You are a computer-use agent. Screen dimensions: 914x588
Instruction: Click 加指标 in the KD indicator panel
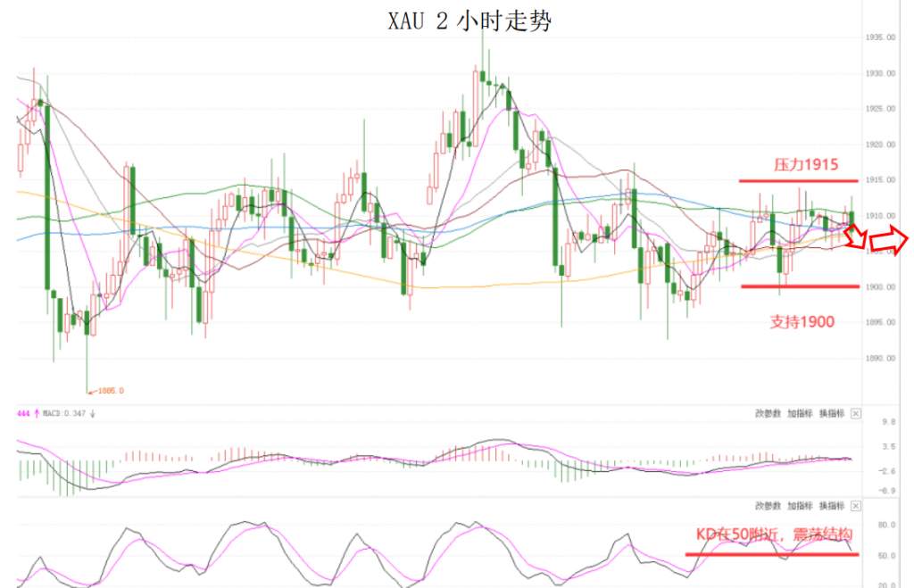pyautogui.click(x=799, y=506)
